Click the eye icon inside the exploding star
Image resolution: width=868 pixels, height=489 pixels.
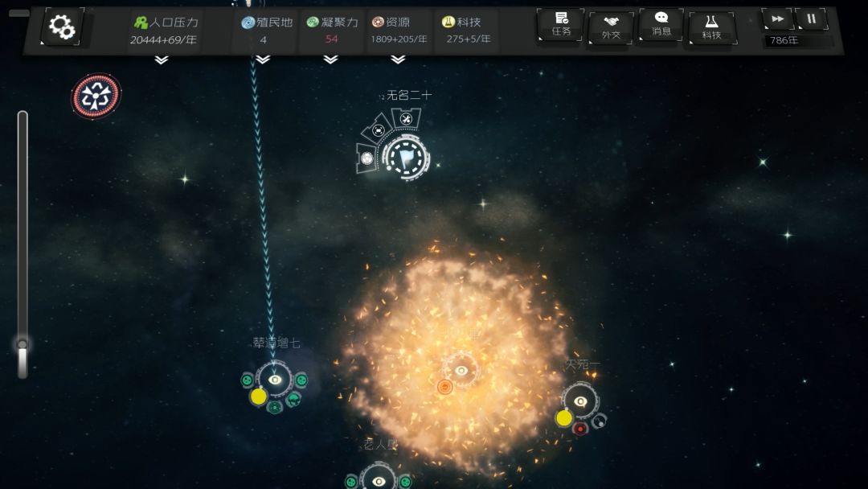(461, 371)
